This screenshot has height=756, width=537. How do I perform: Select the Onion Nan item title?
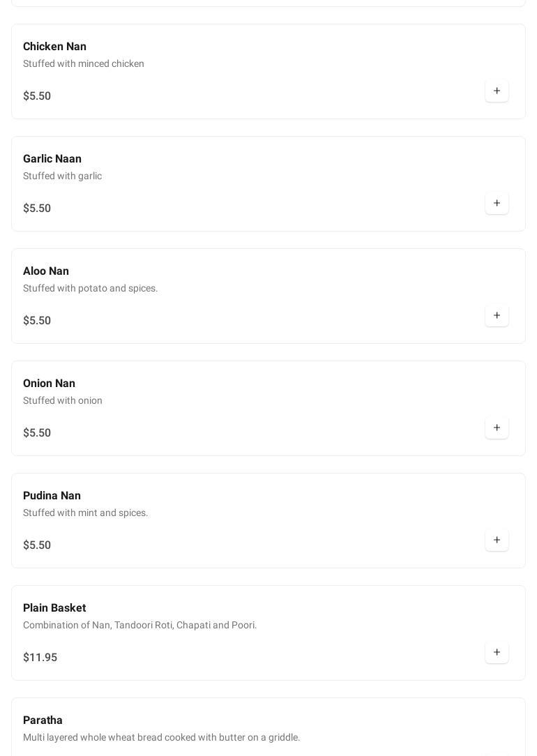coord(49,384)
